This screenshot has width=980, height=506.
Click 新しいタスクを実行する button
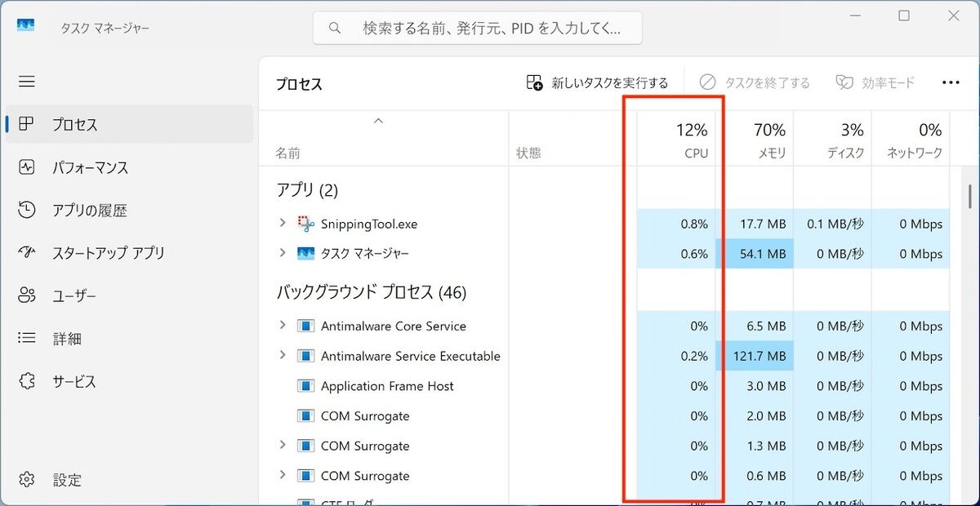598,82
